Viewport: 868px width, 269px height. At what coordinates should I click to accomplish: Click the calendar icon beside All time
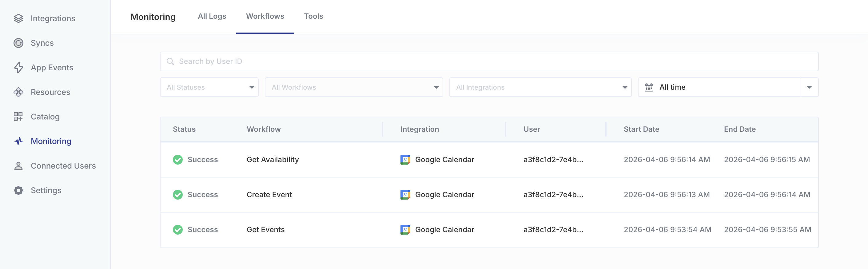pyautogui.click(x=649, y=88)
